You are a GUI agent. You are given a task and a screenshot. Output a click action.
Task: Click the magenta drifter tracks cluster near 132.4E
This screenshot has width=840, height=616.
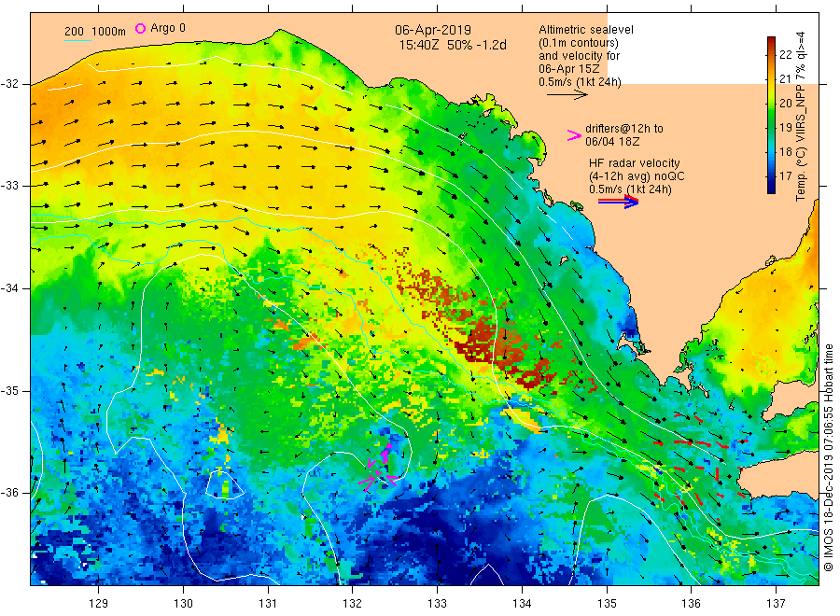[379, 467]
